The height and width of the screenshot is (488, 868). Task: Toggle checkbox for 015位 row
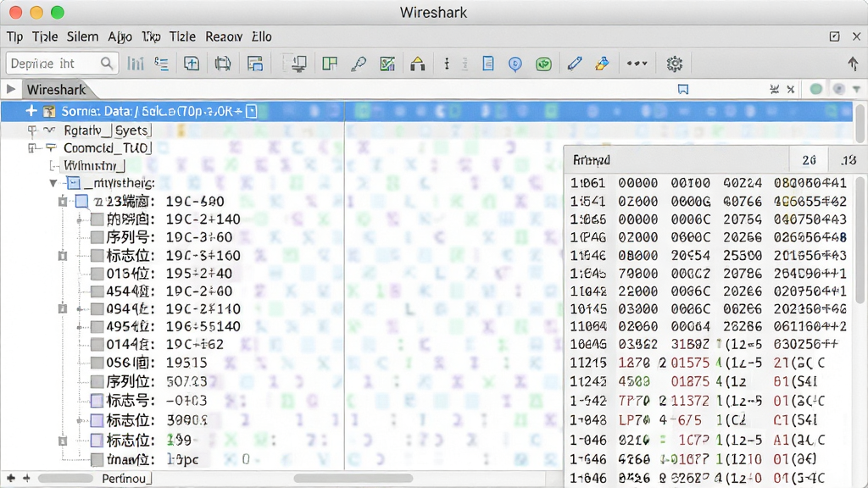coord(97,274)
